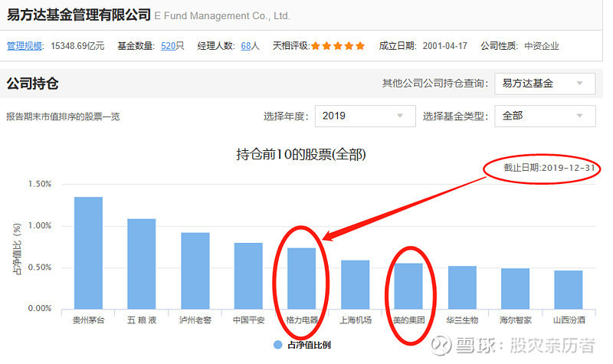613x364 pixels.
Task: Click the 泸州老窖 bar
Action: pos(195,271)
